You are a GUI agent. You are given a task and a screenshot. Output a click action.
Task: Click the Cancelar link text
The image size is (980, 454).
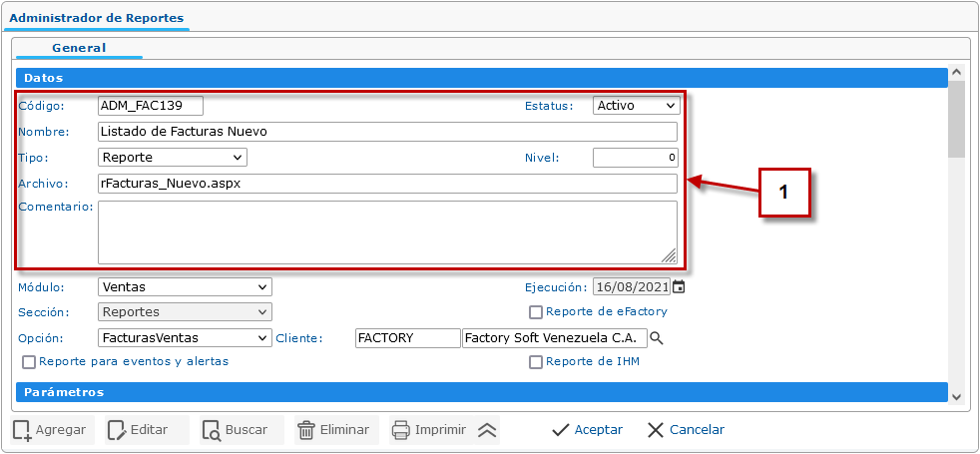tap(697, 430)
